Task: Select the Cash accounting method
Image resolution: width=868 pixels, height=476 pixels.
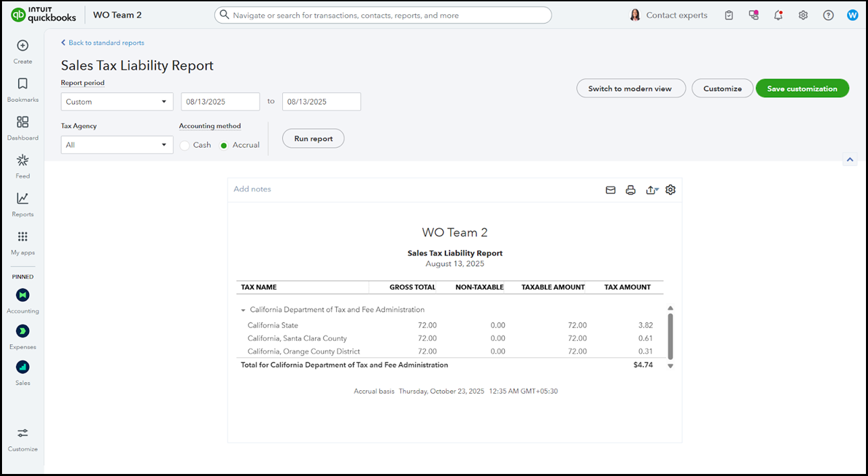Action: coord(185,145)
